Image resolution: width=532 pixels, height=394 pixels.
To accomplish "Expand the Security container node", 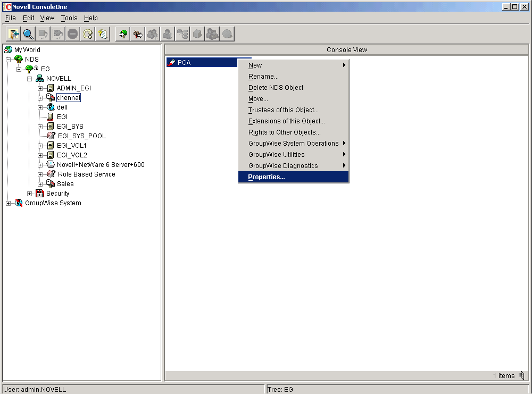I will 29,194.
